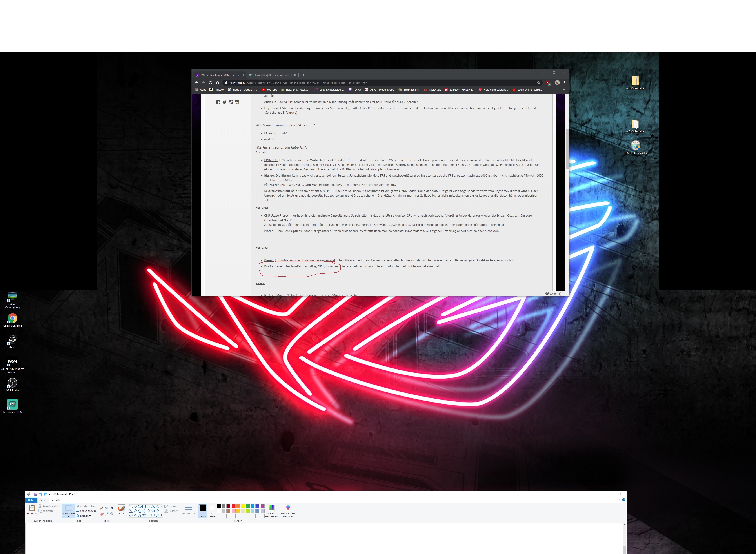Select the Eraser tool
This screenshot has width=756, height=554.
tap(102, 514)
